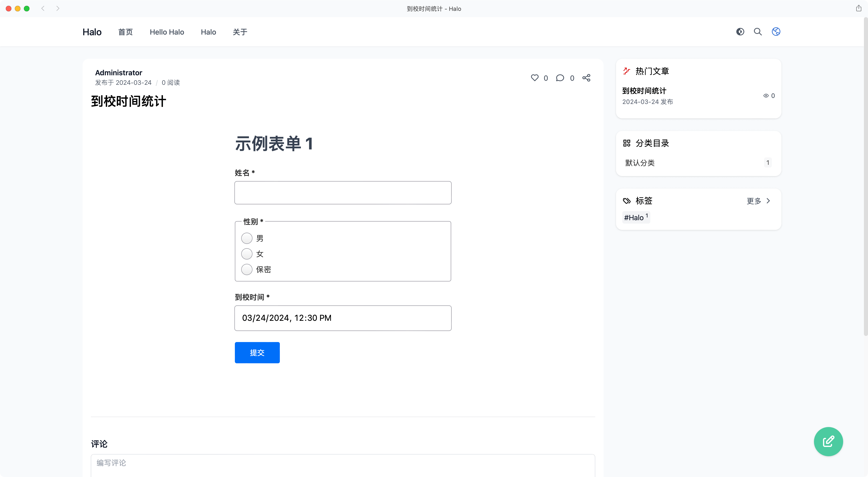Open the share icon for the post
Screen dimensions: 868x477
coord(586,78)
